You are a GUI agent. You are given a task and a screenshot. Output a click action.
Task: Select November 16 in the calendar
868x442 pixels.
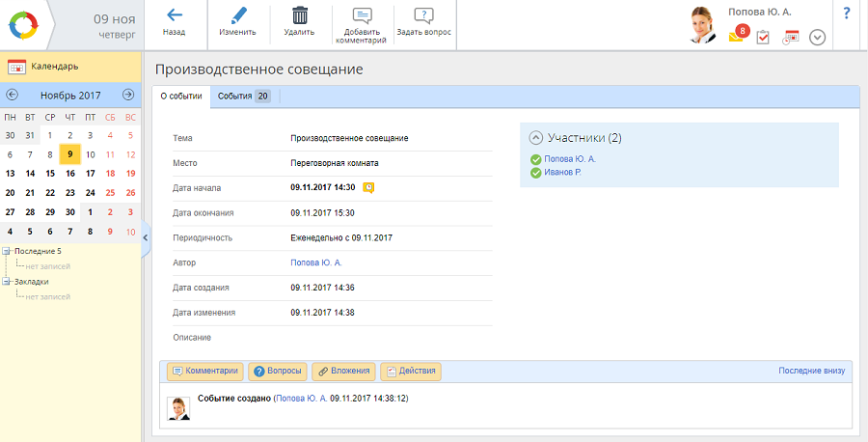(69, 174)
